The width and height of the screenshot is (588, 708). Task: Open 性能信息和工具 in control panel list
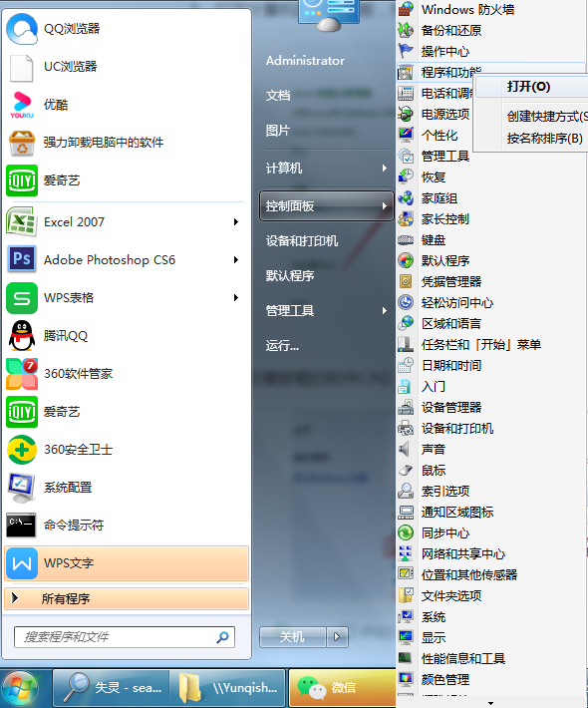click(x=463, y=658)
